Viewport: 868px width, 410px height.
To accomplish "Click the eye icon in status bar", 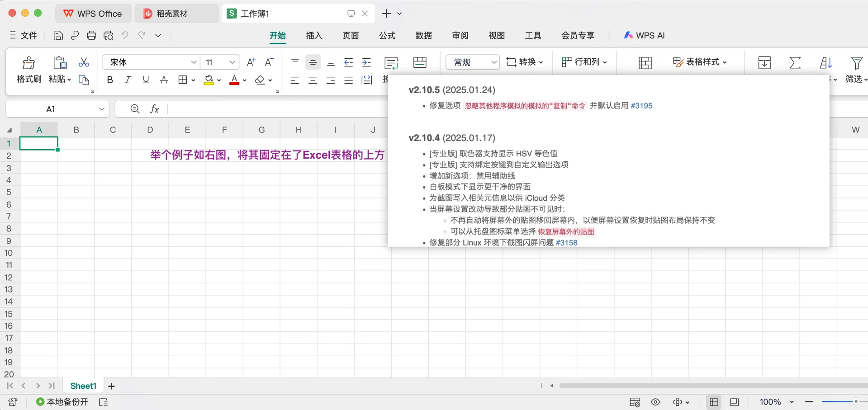I will 655,401.
